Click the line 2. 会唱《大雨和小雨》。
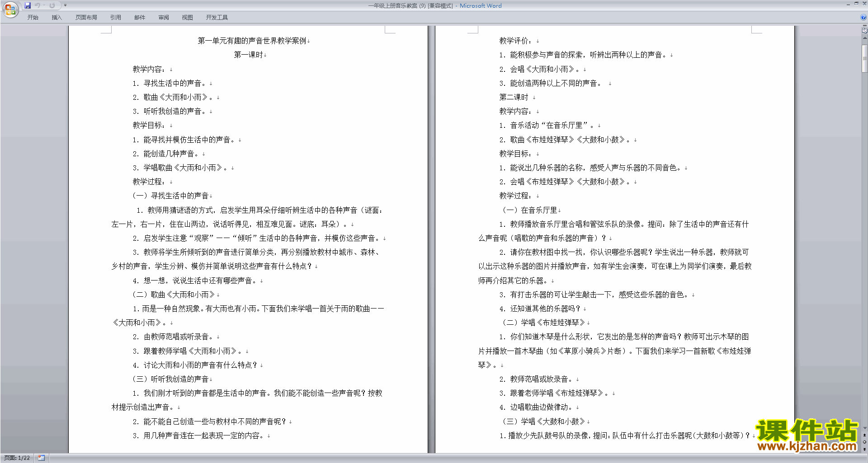Screen dimensions: 868x463 (540, 69)
